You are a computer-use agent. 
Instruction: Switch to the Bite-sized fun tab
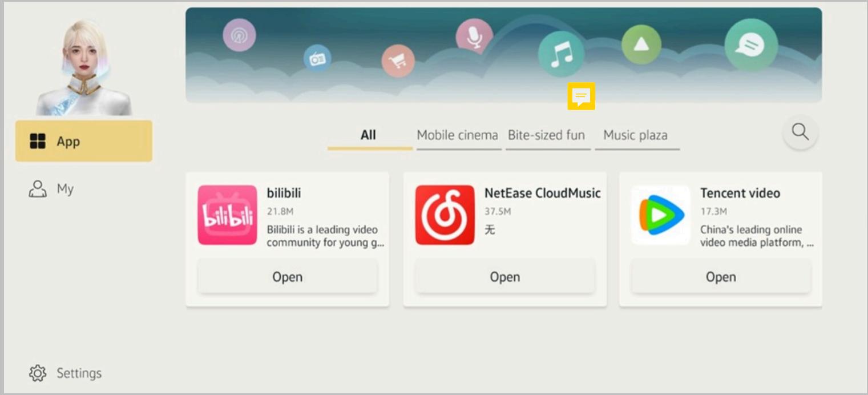point(547,136)
